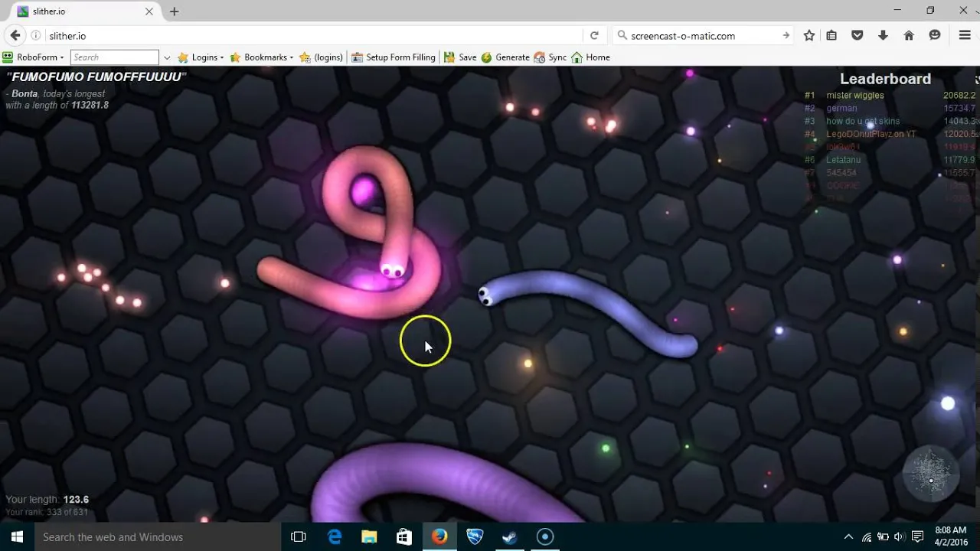This screenshot has width=980, height=551.
Task: Click the circular minimap in the game
Action: point(931,474)
